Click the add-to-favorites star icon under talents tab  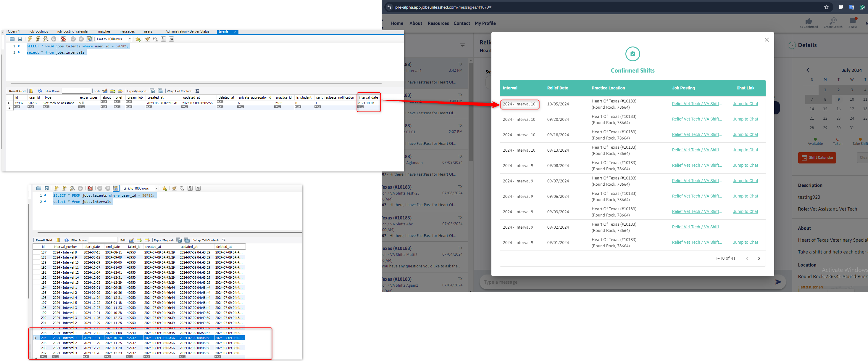pos(138,39)
